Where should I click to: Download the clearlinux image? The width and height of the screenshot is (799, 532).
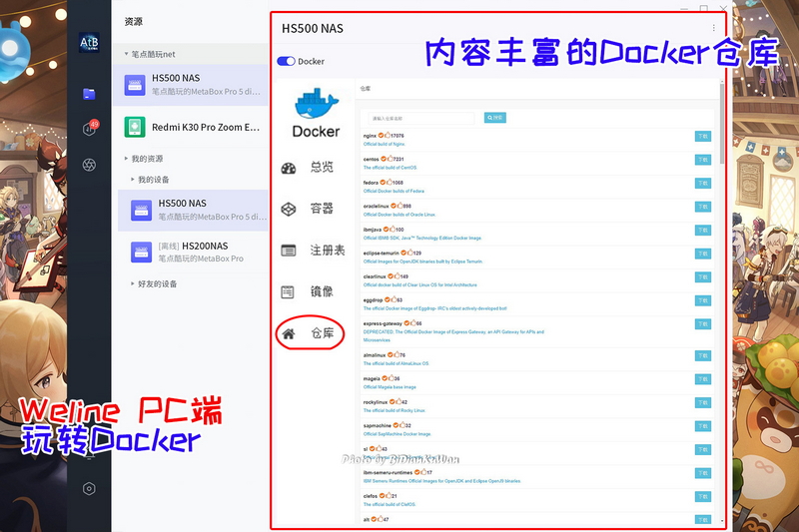[x=703, y=276]
